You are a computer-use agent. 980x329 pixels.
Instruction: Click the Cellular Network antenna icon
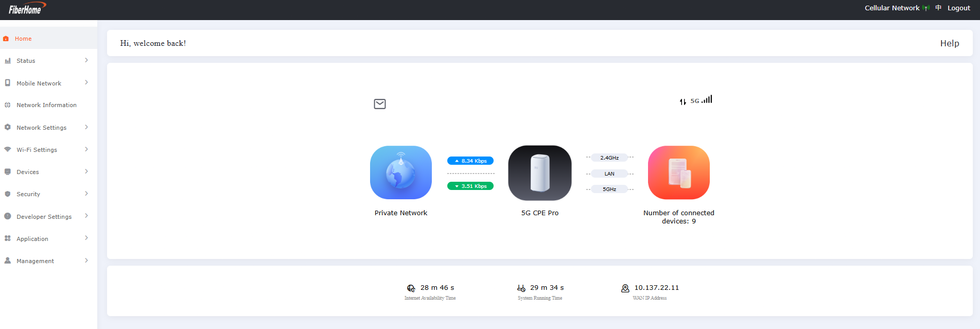pyautogui.click(x=926, y=8)
